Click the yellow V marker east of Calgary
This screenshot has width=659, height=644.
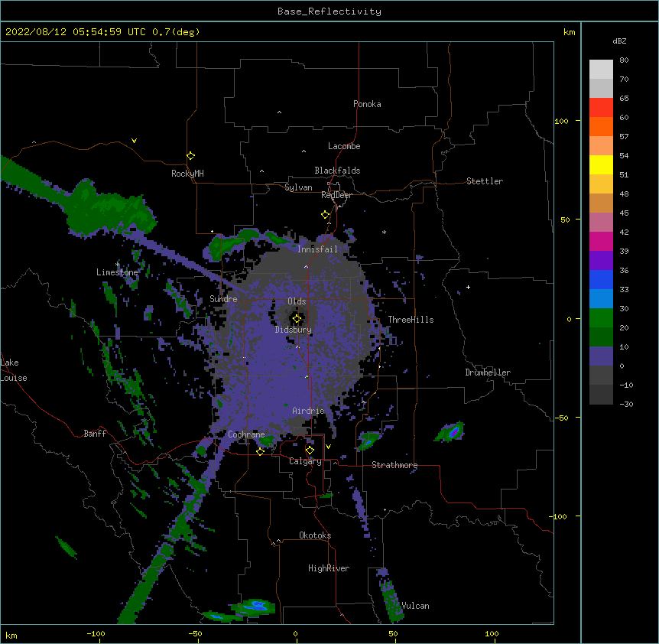tap(328, 447)
